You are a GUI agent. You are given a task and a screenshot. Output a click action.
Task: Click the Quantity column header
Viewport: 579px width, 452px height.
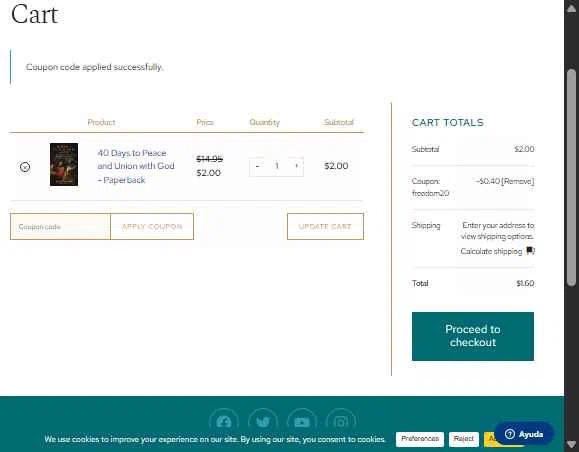(264, 122)
